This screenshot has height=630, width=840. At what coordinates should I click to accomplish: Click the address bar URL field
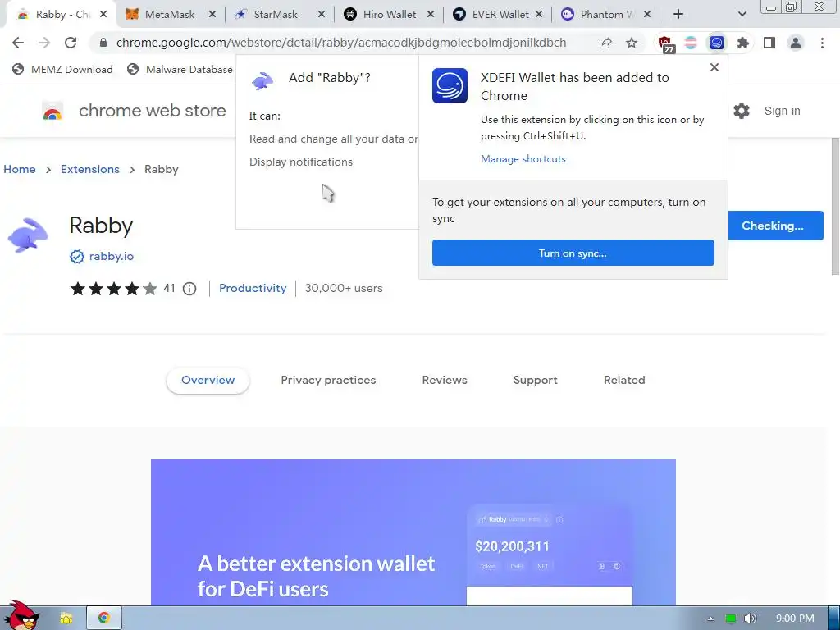(x=341, y=43)
